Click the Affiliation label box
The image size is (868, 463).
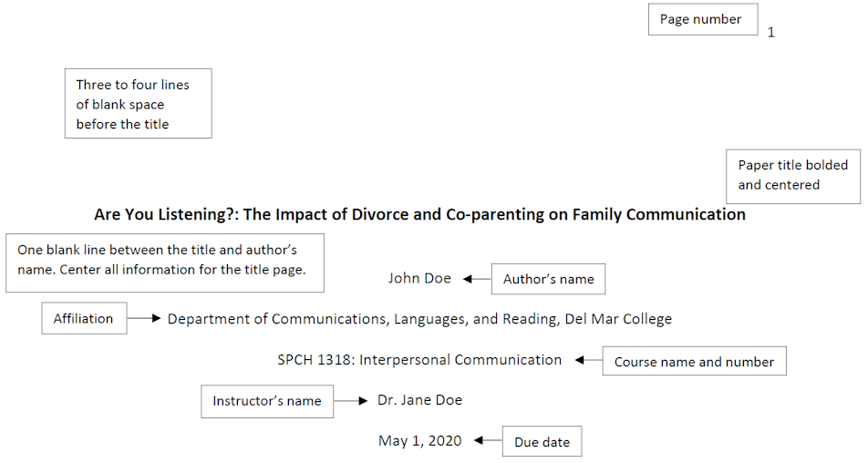pos(84,318)
